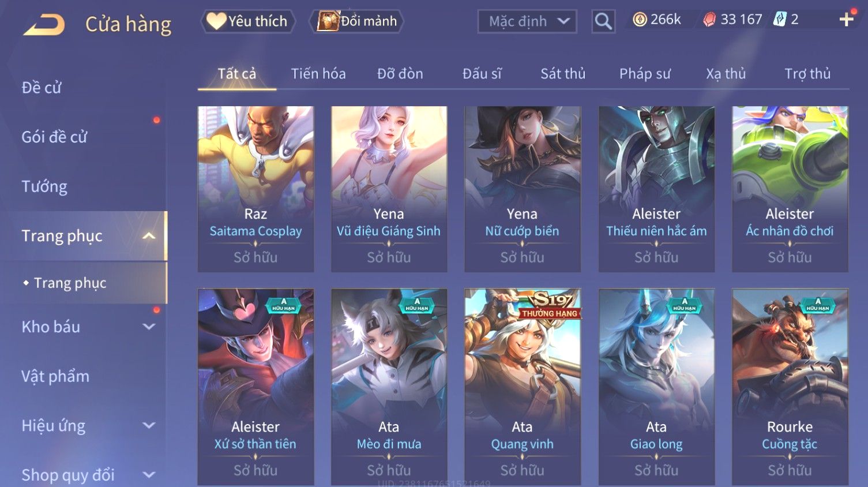Open the search magnifier icon

click(x=603, y=21)
